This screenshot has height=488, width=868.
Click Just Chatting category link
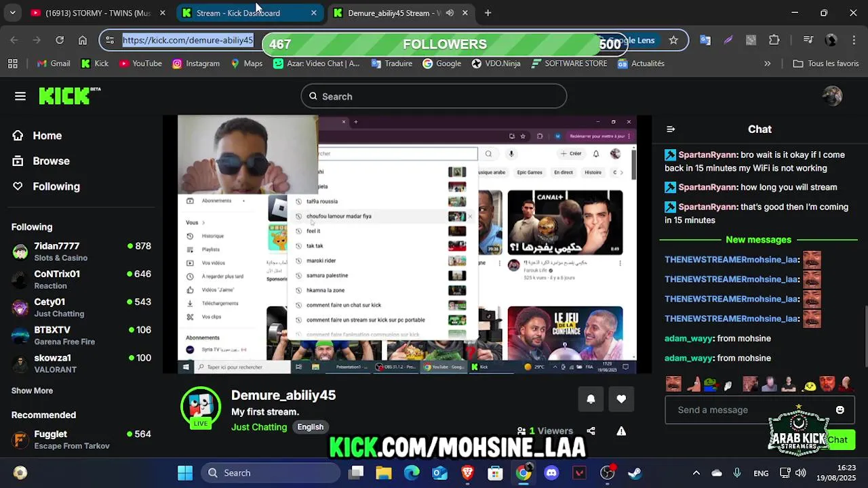pyautogui.click(x=259, y=427)
